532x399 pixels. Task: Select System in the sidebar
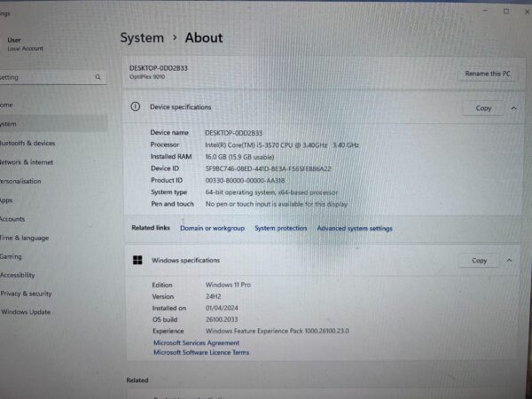coord(52,124)
